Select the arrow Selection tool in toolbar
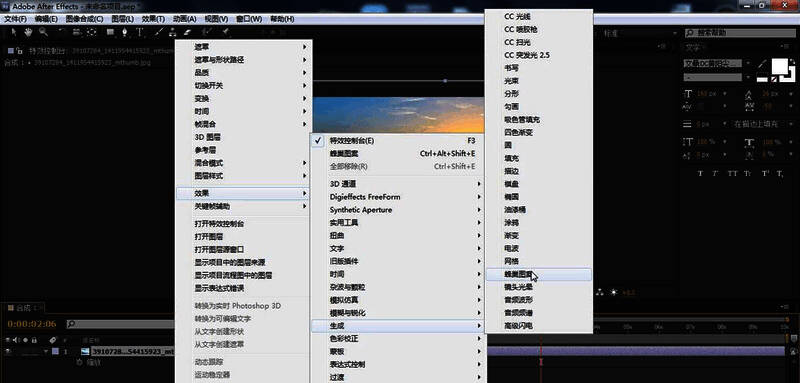 point(14,32)
